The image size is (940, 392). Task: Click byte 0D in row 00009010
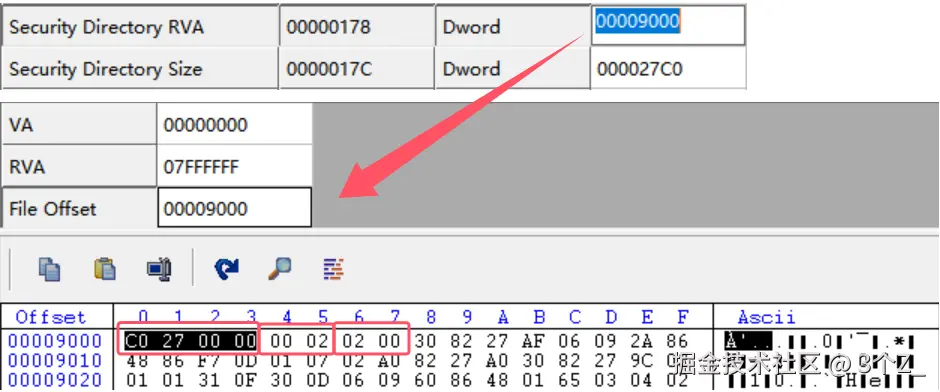coord(245,360)
